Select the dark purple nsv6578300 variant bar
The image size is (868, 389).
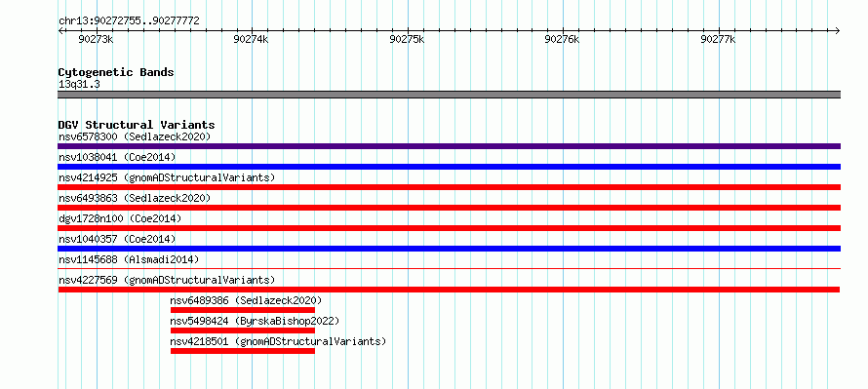pos(449,146)
